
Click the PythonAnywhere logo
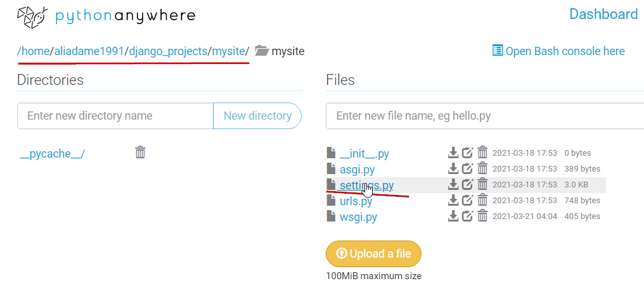coord(106,16)
